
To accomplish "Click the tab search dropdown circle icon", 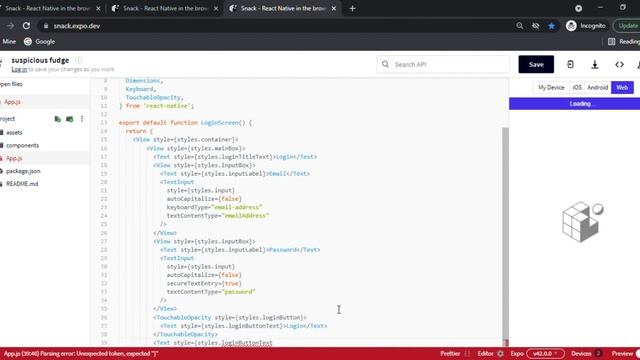I will [578, 8].
